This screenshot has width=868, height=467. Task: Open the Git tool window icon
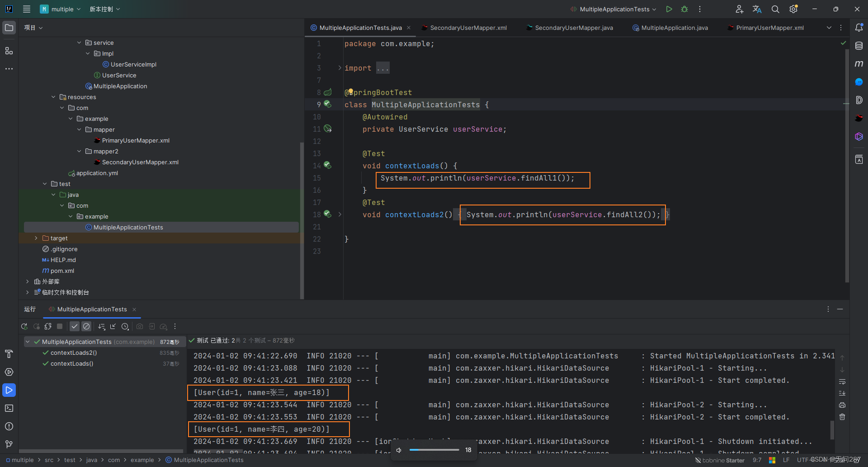click(x=9, y=444)
